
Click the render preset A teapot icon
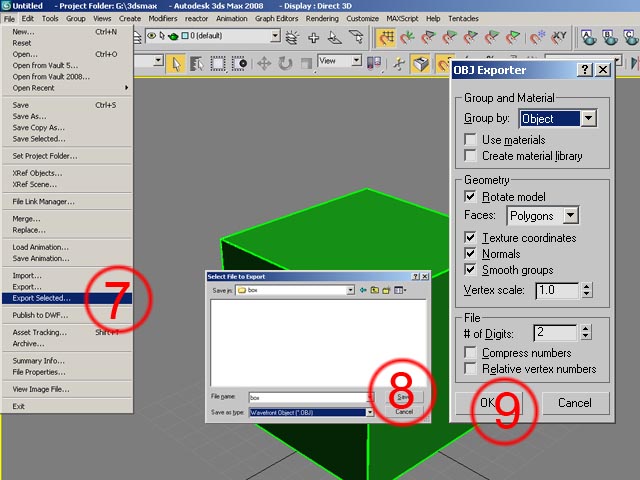(x=589, y=38)
